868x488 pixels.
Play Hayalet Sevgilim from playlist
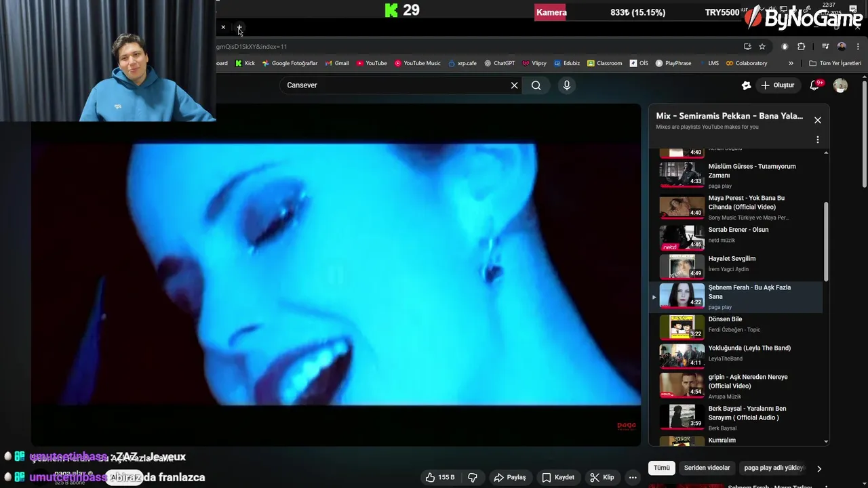(x=736, y=266)
